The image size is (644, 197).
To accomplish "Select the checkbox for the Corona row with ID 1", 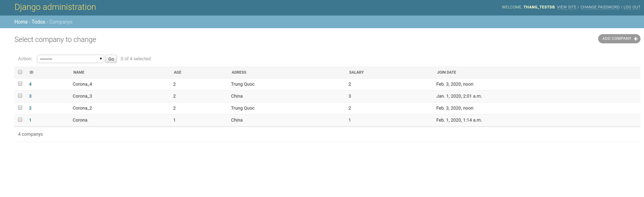I will click(20, 120).
